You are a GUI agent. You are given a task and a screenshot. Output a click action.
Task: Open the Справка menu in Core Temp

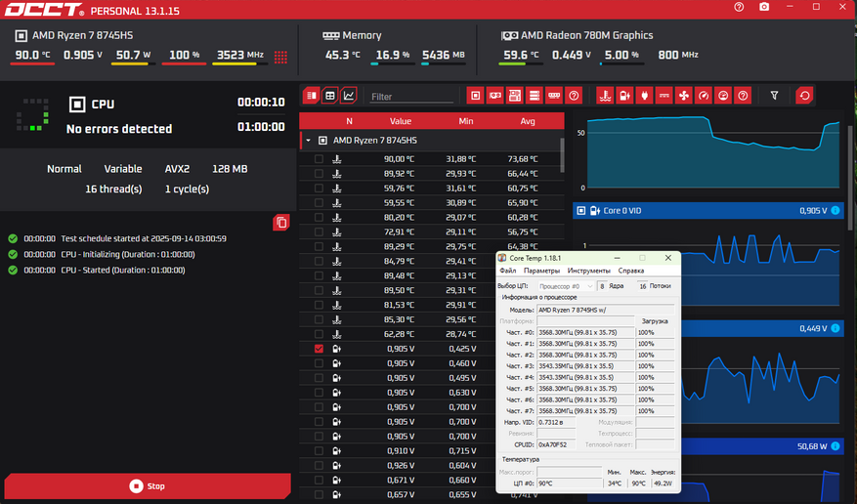pos(630,271)
